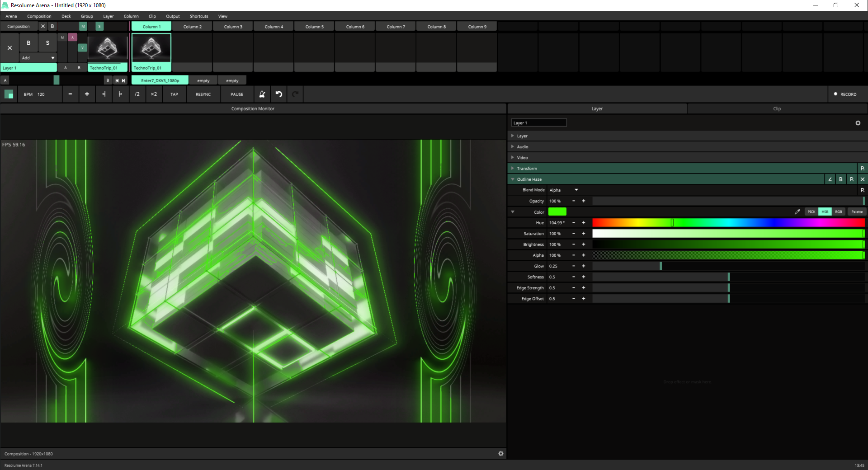Click the undo arrow icon
The height and width of the screenshot is (470, 868).
coord(279,94)
